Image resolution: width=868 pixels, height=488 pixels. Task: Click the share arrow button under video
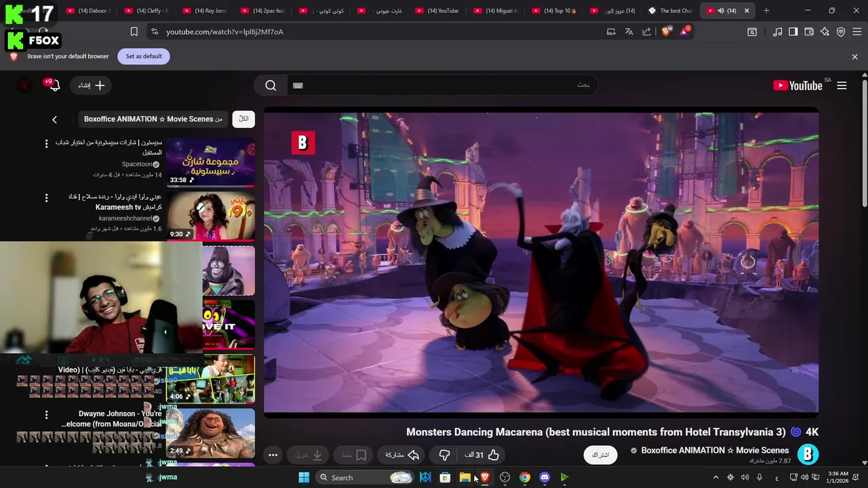coord(402,455)
